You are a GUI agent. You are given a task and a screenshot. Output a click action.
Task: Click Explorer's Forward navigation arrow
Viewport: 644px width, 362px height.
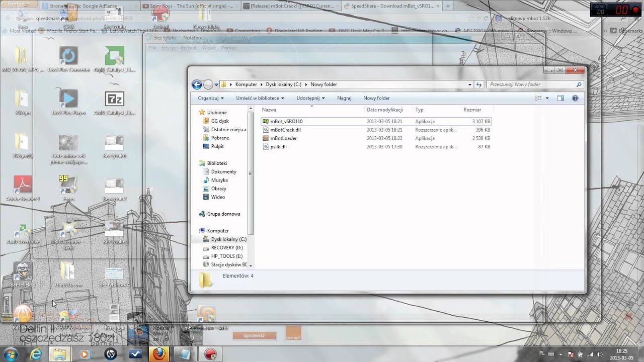208,84
